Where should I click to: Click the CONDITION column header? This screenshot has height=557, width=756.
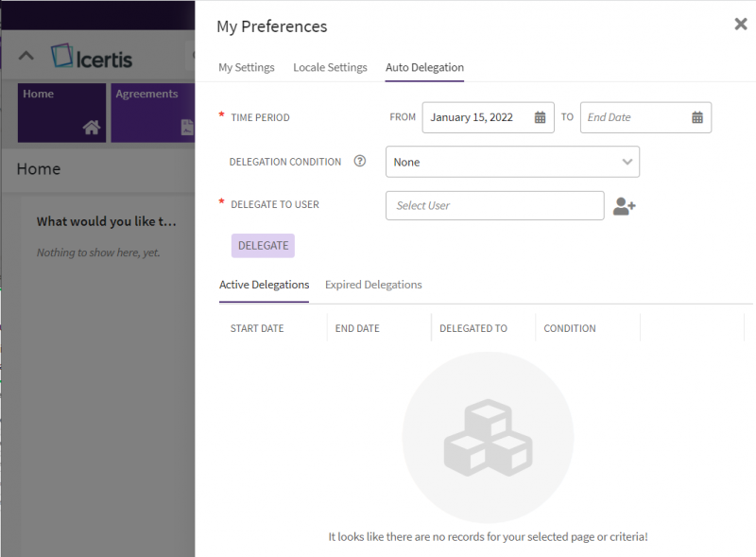tap(570, 328)
